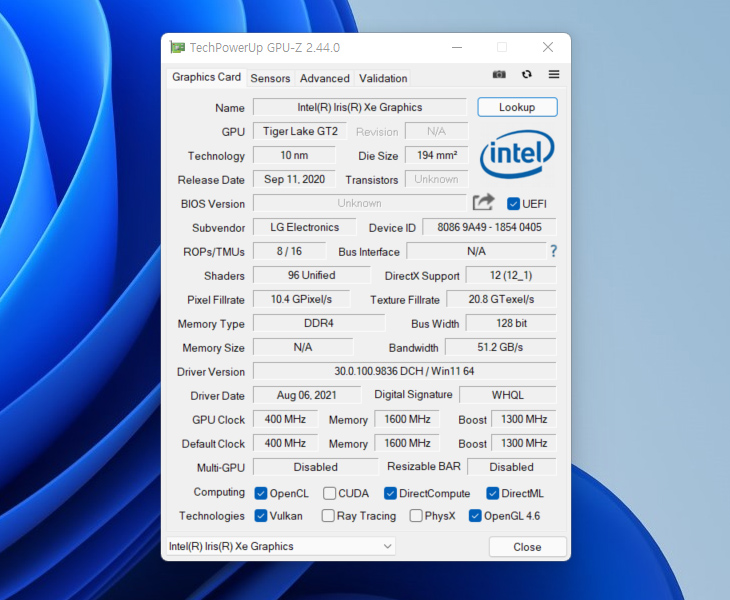
Task: Toggle the PhysX checkbox
Action: (416, 516)
